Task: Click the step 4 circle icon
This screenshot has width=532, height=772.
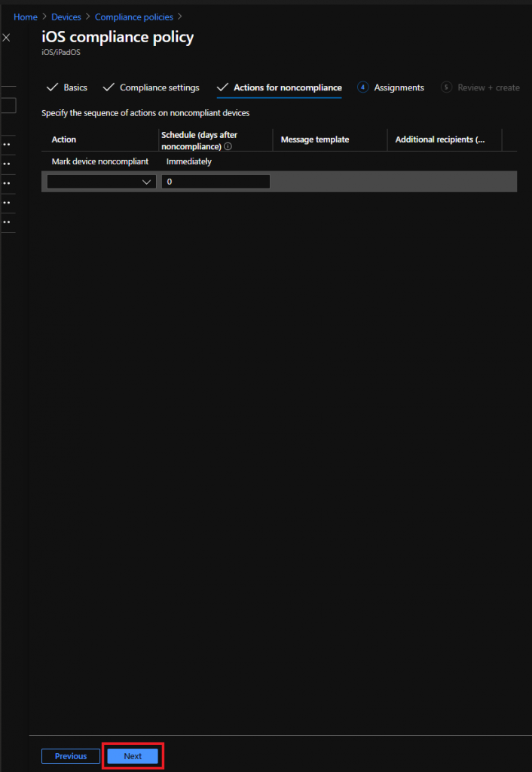Action: (x=362, y=87)
